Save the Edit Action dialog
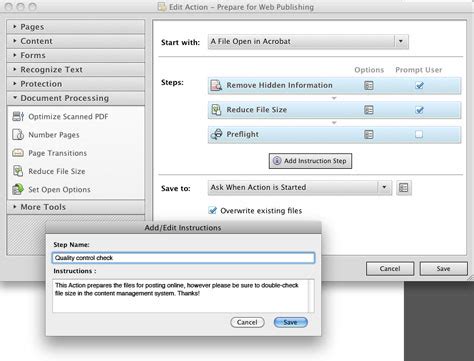474x361 pixels. point(443,269)
